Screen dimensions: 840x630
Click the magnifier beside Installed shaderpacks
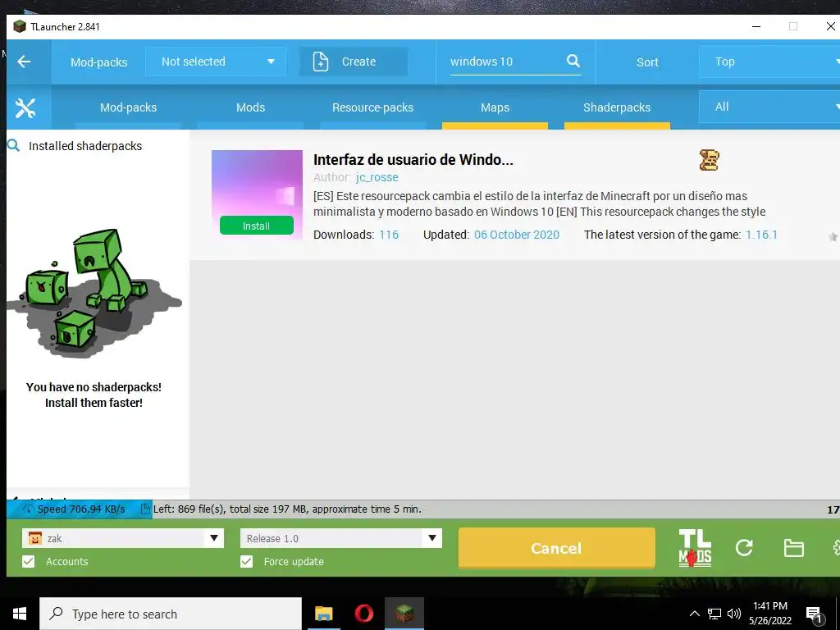point(13,145)
